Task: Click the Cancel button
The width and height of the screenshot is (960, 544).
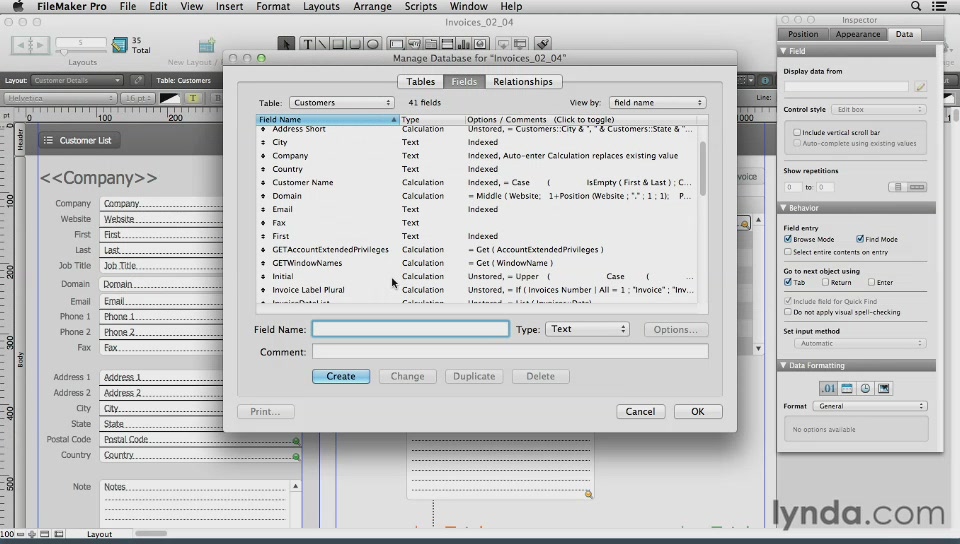Action: point(640,412)
